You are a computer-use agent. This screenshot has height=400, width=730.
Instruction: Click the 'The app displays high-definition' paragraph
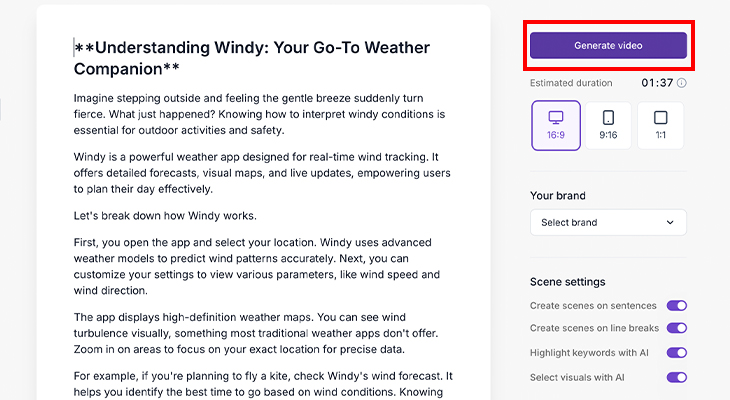pos(260,334)
